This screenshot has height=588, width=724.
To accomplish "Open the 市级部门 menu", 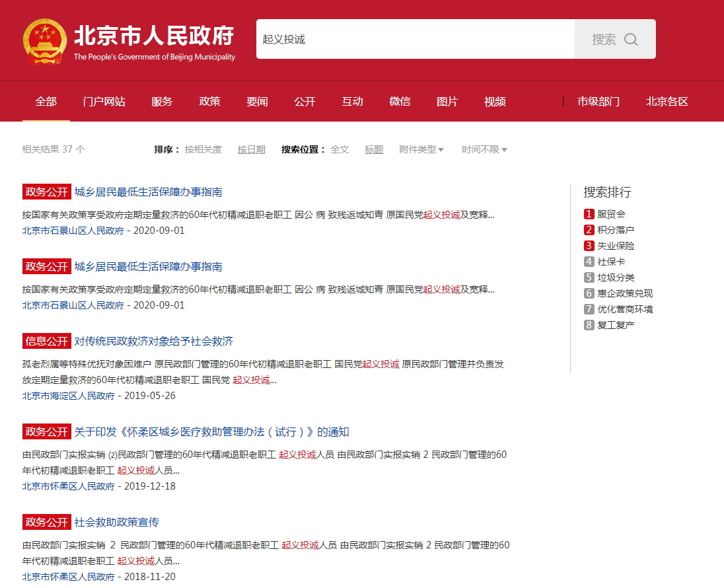I will click(x=599, y=102).
